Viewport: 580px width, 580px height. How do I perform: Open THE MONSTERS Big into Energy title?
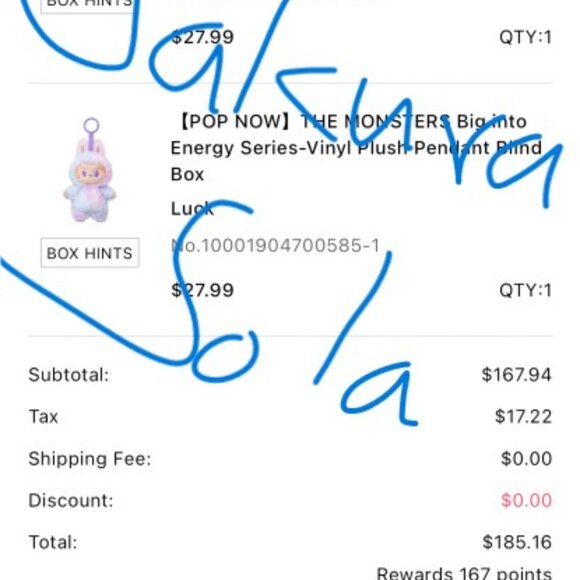point(355,148)
